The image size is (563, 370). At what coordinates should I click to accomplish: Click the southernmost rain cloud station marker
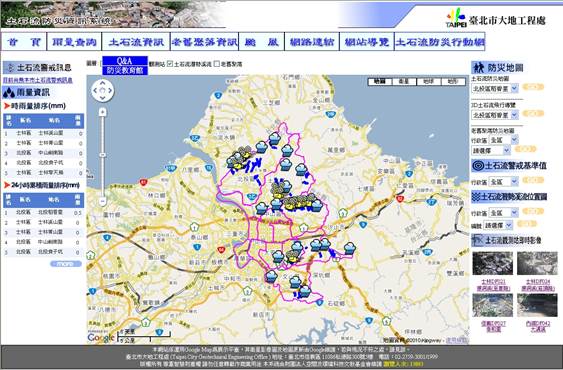click(305, 291)
